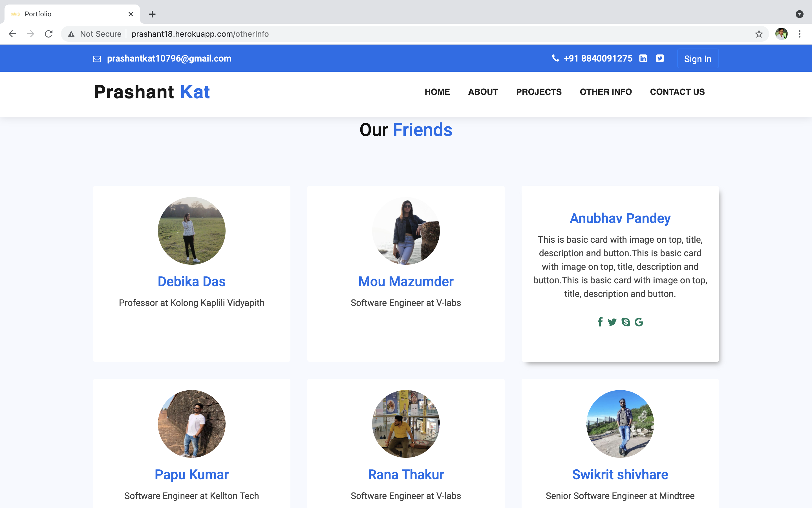Go to the HOME menu item
Viewport: 812px width, 508px height.
pyautogui.click(x=437, y=92)
